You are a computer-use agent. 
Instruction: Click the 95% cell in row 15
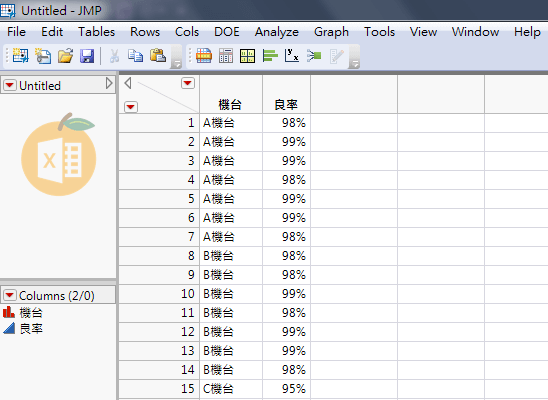(286, 388)
